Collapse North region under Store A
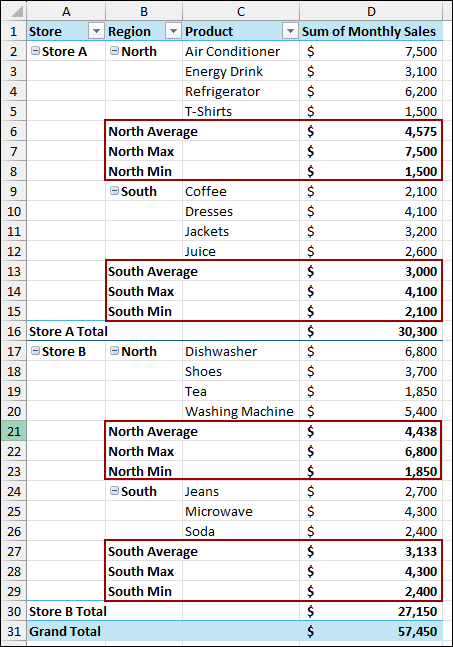The width and height of the screenshot is (453, 647). point(114,51)
